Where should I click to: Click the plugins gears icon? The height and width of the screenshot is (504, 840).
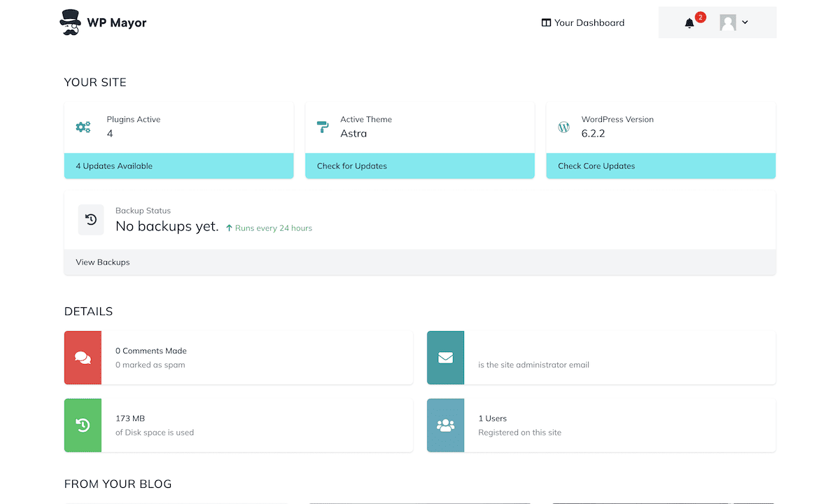(x=83, y=127)
